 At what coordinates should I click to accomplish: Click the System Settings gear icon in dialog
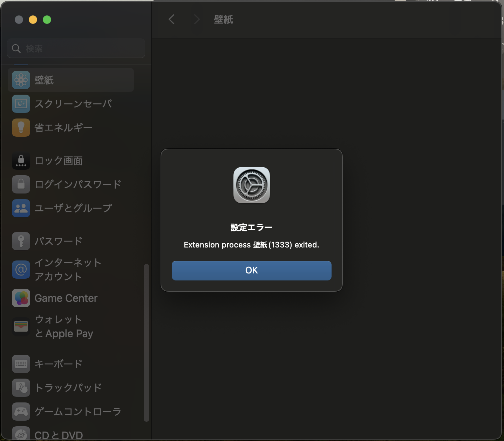click(252, 185)
